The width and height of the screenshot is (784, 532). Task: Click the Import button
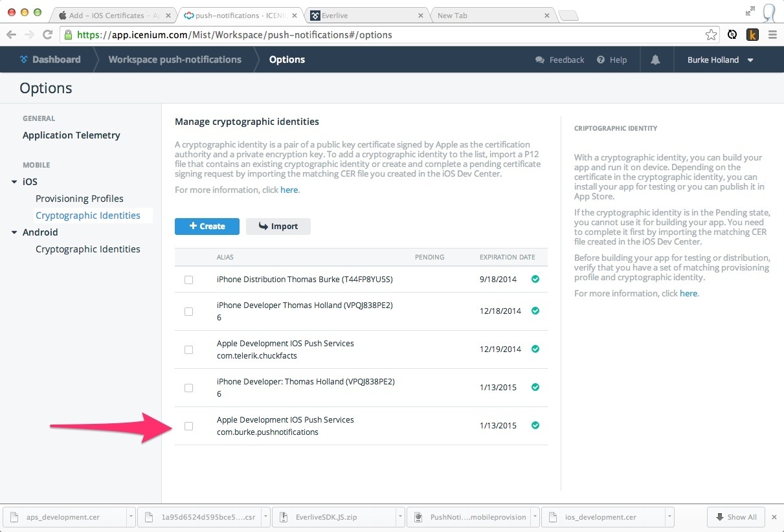click(x=278, y=226)
